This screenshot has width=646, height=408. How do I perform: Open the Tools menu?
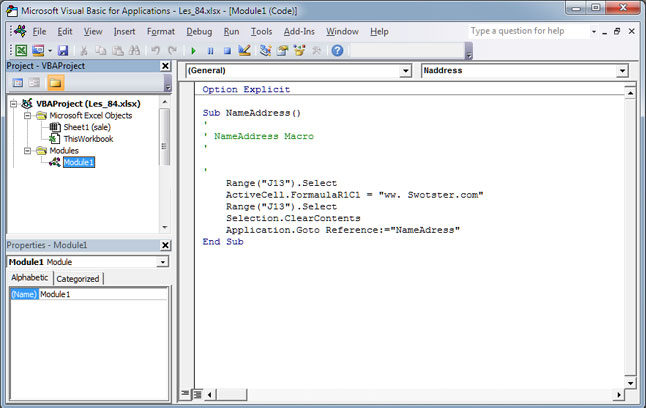pyautogui.click(x=262, y=32)
